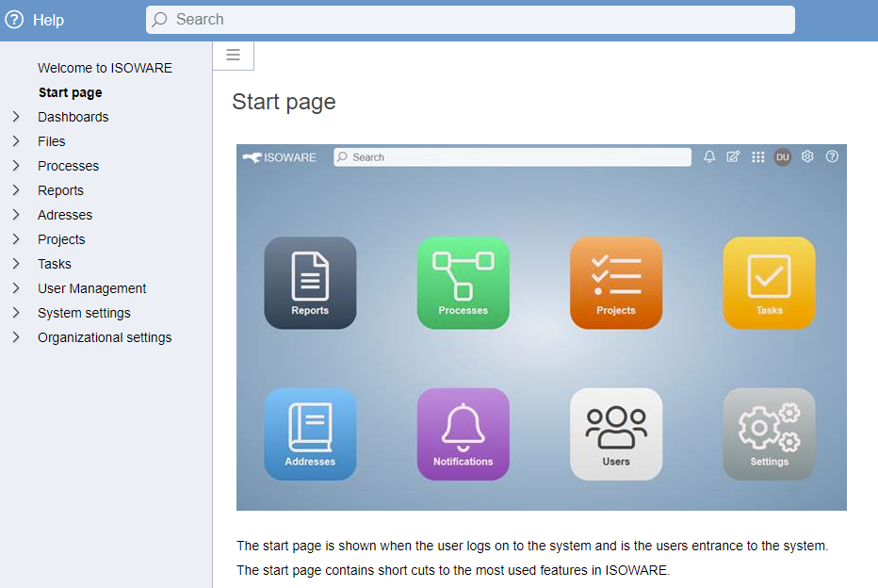This screenshot has width=878, height=588.
Task: Open the User Management topic
Action: tap(91, 288)
